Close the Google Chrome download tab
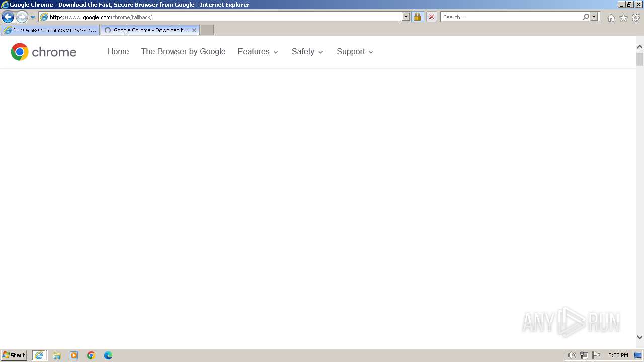This screenshot has width=644, height=362. point(194,30)
